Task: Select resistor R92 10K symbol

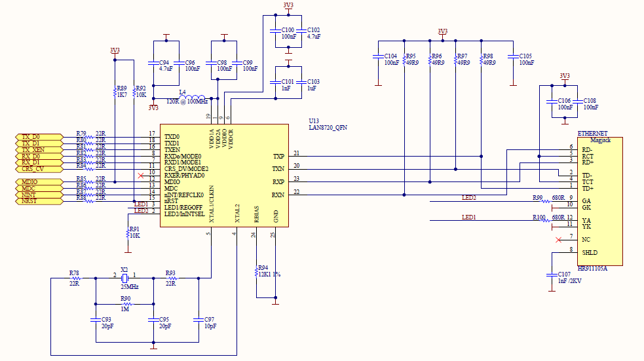Action: point(134,92)
